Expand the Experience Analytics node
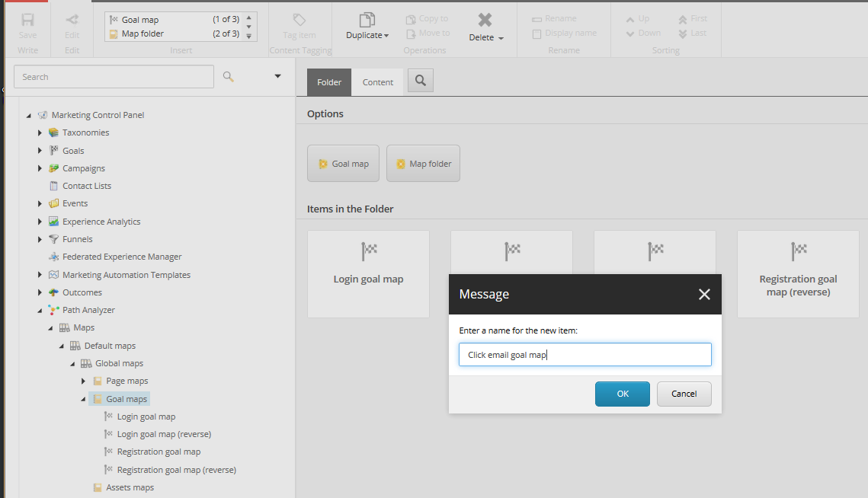The width and height of the screenshot is (868, 498). [40, 222]
